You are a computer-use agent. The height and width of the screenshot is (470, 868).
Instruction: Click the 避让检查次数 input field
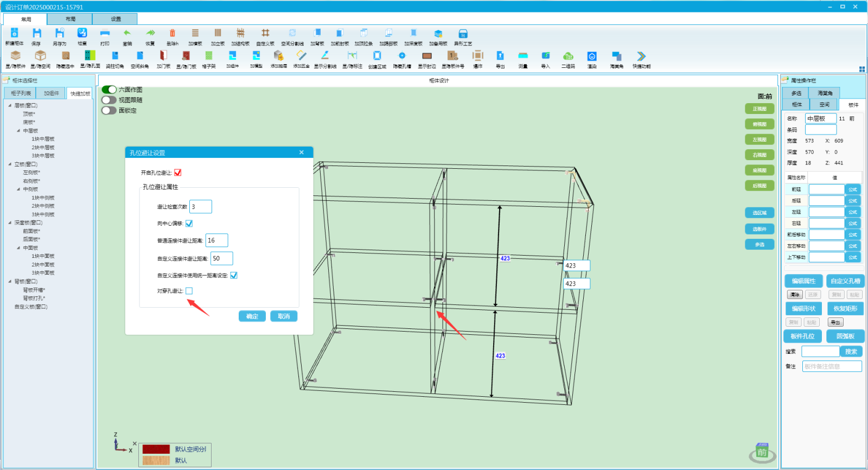click(201, 207)
